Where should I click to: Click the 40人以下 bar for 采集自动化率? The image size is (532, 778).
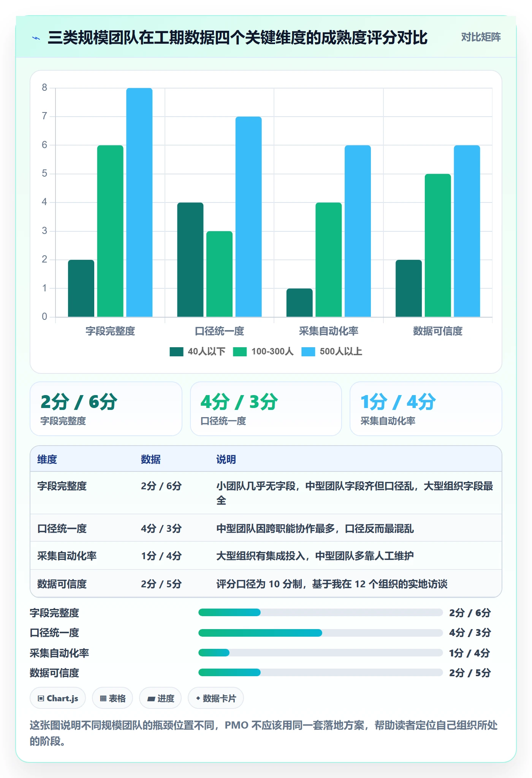point(299,303)
